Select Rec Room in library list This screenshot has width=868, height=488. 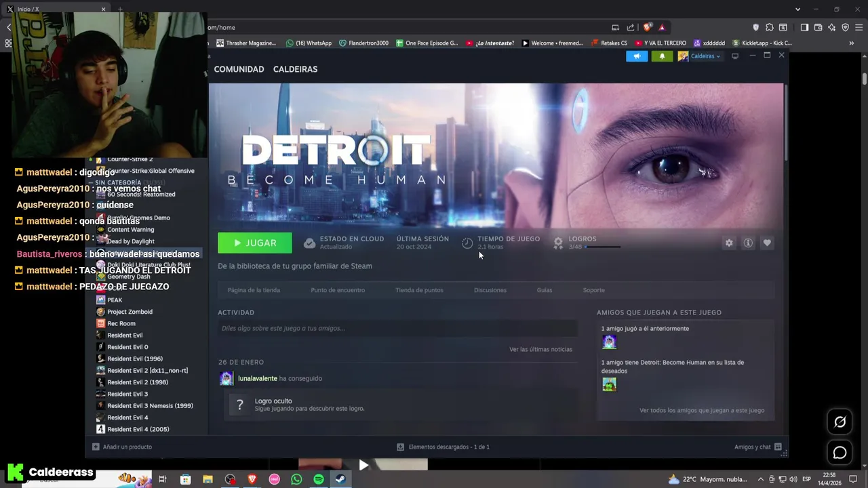click(121, 323)
